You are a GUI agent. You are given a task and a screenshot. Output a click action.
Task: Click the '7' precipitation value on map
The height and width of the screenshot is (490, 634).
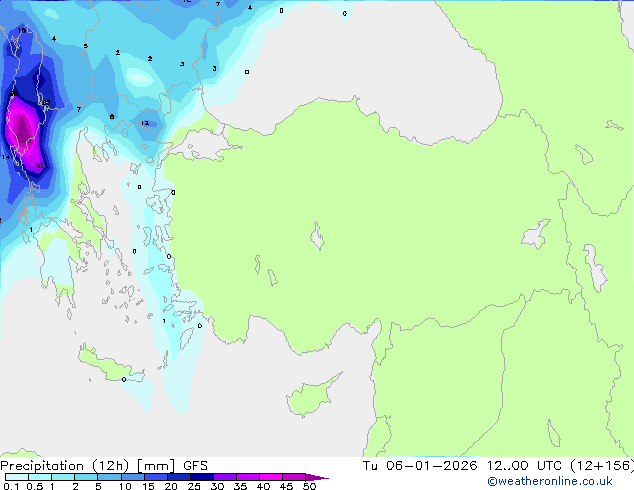click(x=79, y=109)
